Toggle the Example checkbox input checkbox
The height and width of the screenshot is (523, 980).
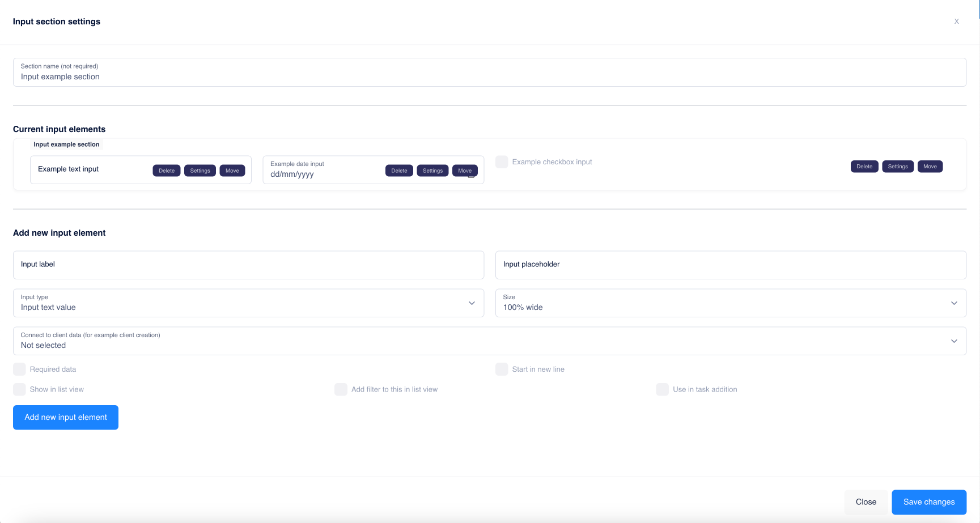(x=502, y=162)
